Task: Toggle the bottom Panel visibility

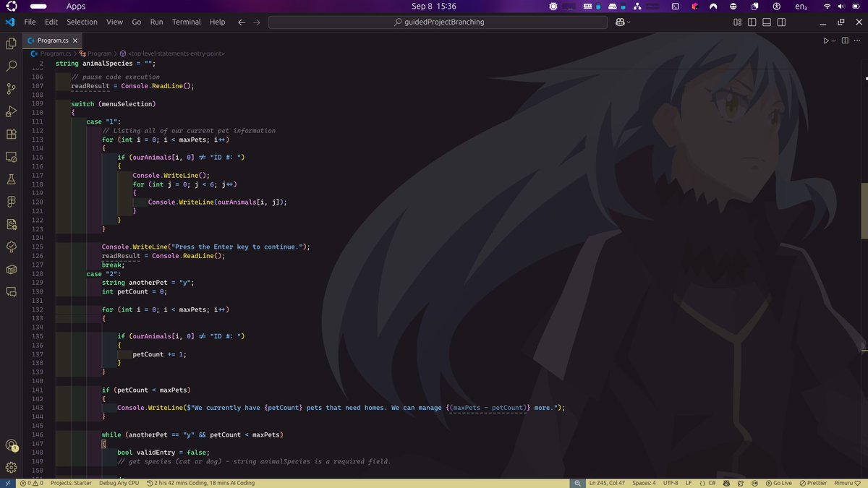Action: (x=765, y=22)
